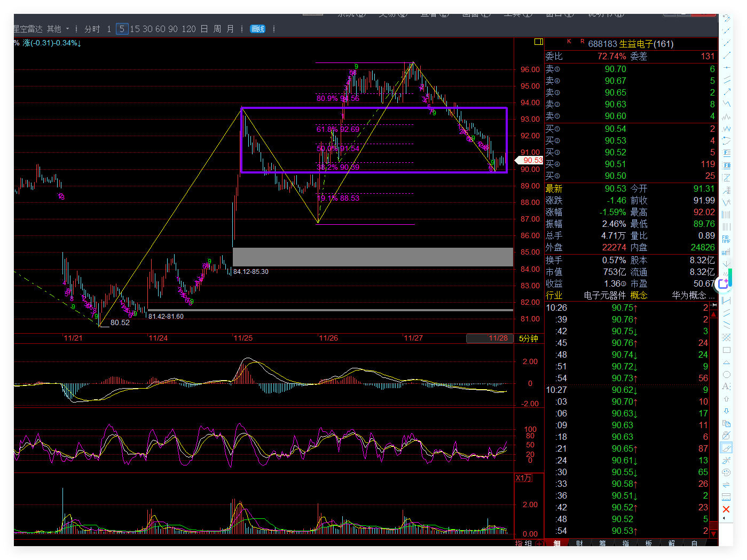Switch to 分时 intraday view
747x560 pixels.
tap(92, 29)
